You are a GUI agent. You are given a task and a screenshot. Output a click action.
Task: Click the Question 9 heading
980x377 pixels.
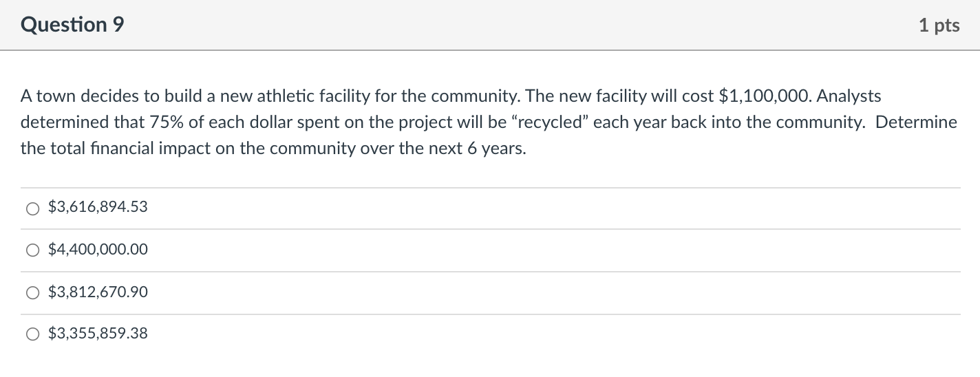tap(73, 25)
